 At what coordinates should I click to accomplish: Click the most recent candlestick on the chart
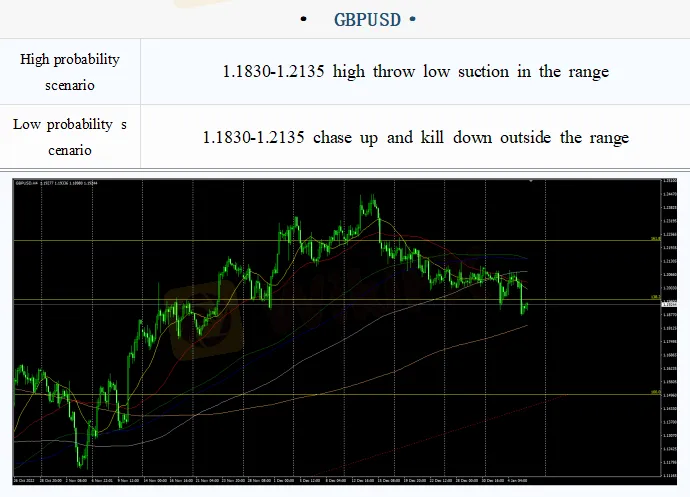click(526, 306)
